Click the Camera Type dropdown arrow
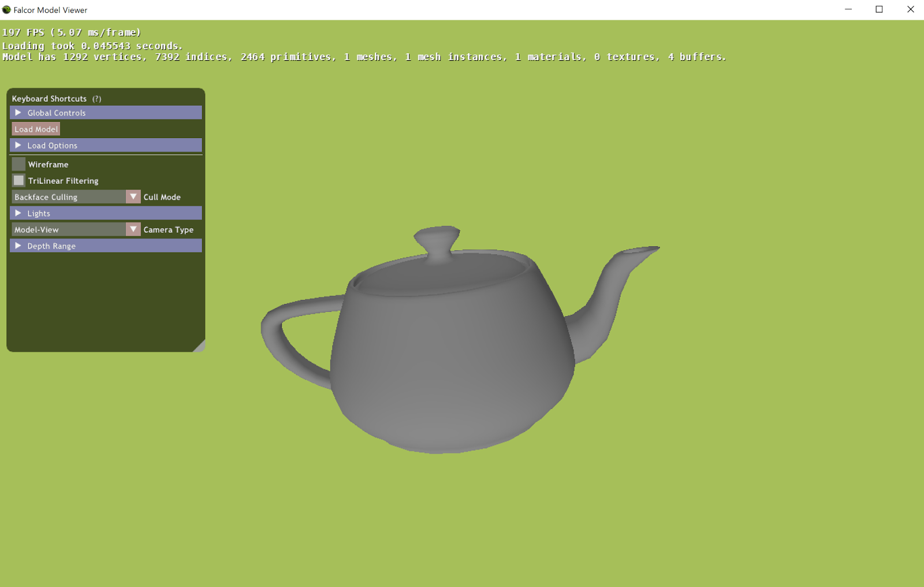The width and height of the screenshot is (924, 587). pos(133,229)
